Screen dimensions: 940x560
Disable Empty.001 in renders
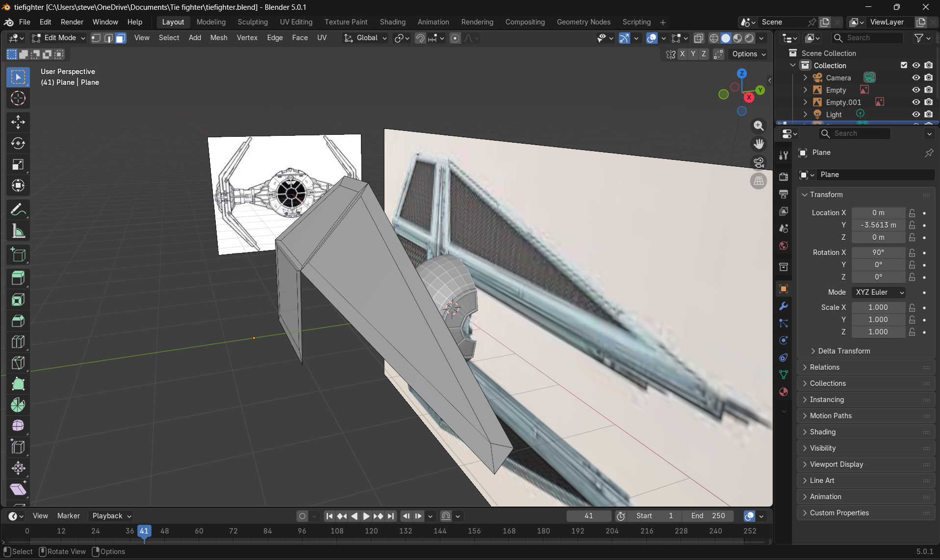pos(928,102)
